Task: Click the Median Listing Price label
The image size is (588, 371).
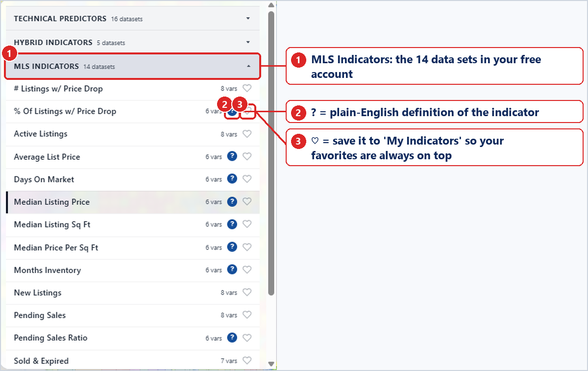Action: 52,202
